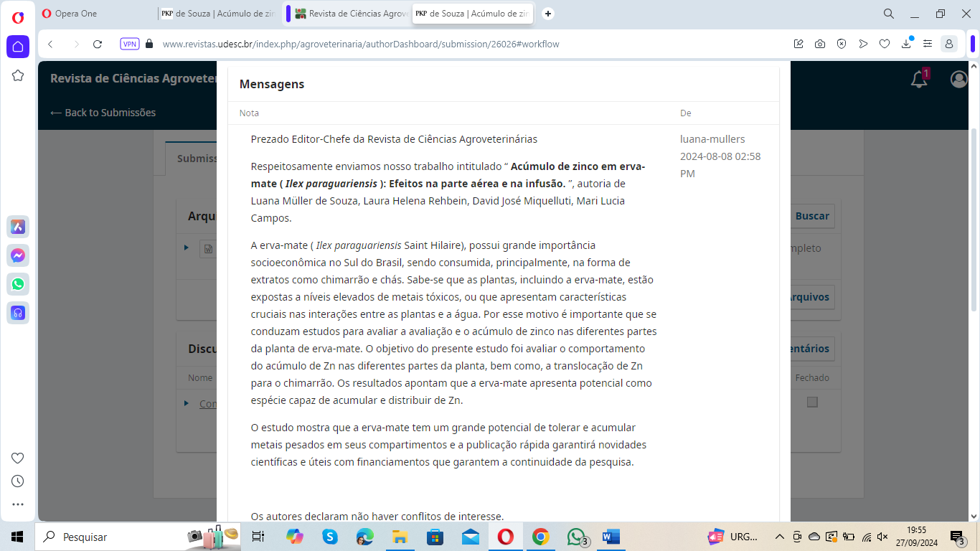Expand the file row in the Arquivos panel
This screenshot has height=551, width=980.
point(187,248)
